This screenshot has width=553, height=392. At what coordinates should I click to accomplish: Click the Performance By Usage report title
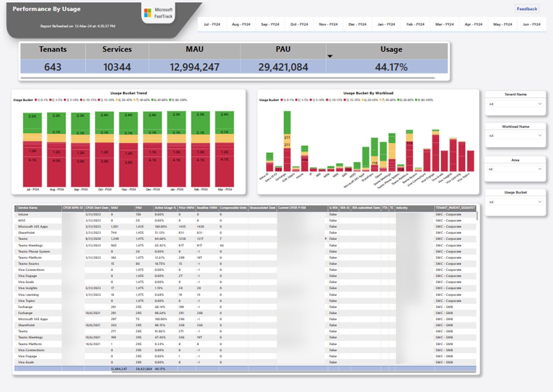(x=46, y=9)
